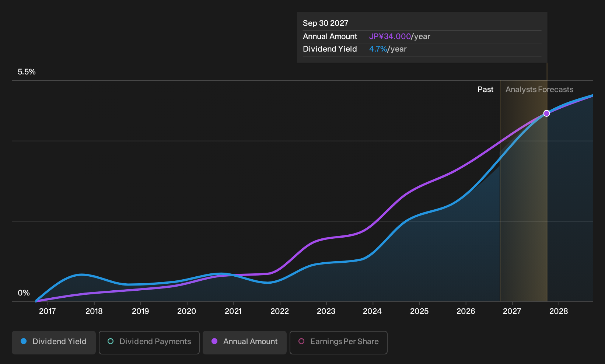Click the 2028 x-axis label
Image resolution: width=605 pixels, height=364 pixels.
559,311
